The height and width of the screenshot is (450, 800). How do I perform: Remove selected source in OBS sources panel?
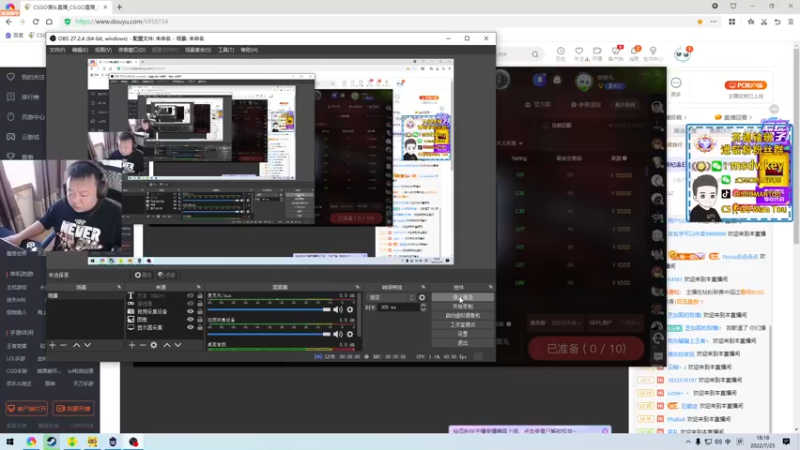coord(143,345)
